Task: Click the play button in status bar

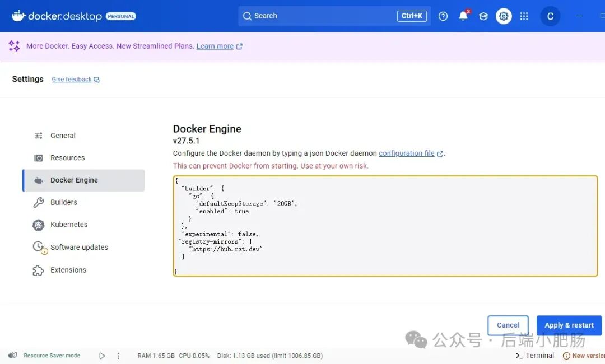Action: (x=102, y=356)
